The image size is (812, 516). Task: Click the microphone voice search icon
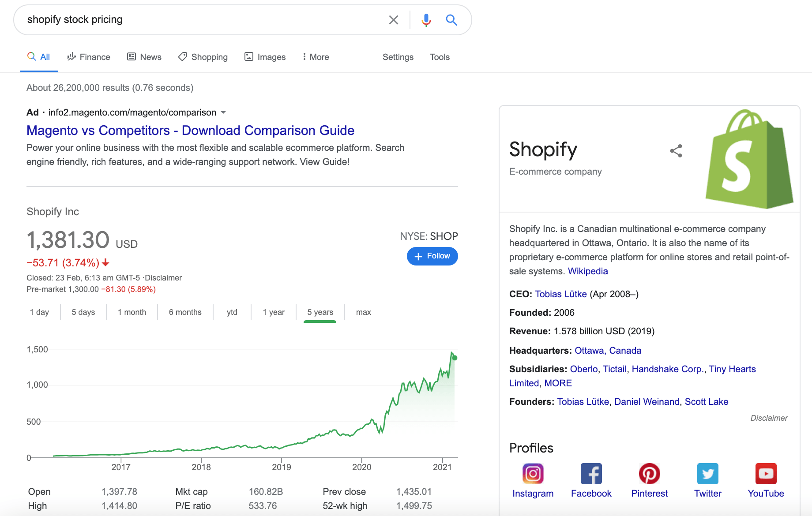[426, 20]
